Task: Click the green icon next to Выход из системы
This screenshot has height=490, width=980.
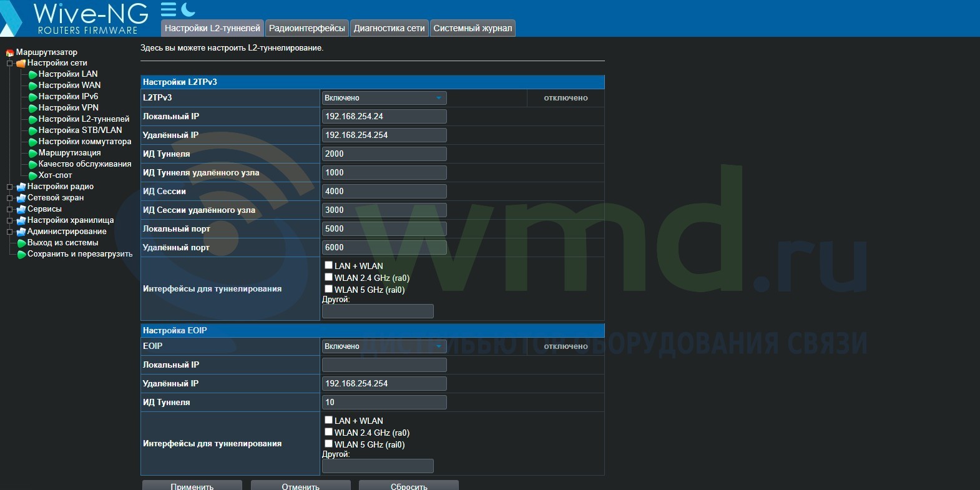Action: pos(21,243)
